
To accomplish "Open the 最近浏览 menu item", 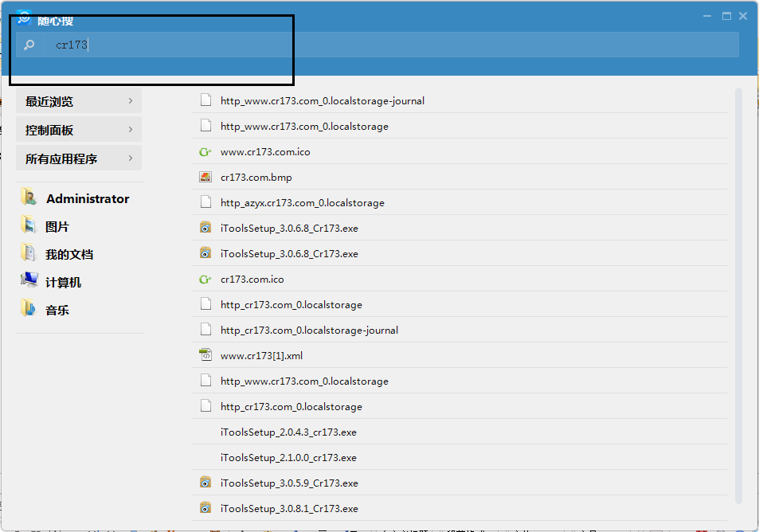I will (79, 100).
